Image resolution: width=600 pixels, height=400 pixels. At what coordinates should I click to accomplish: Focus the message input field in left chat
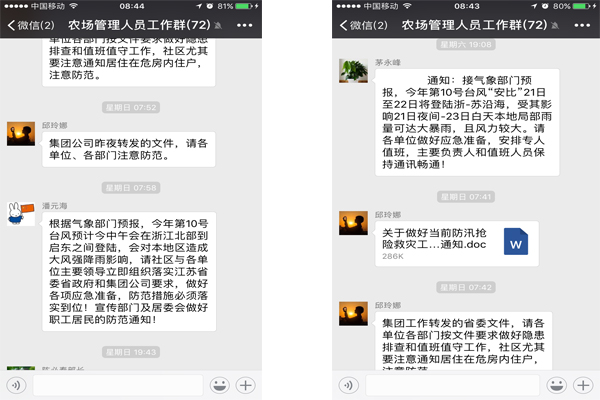click(118, 385)
